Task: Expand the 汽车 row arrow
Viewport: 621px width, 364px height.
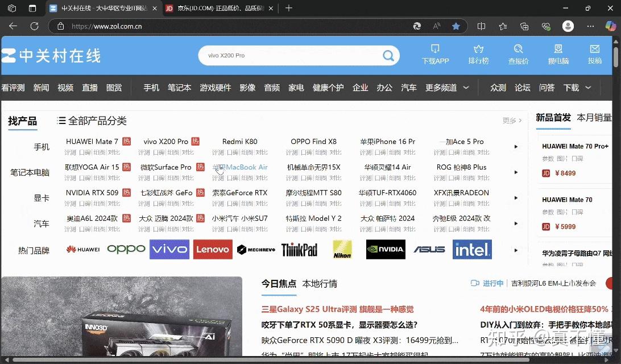Action: point(516,224)
